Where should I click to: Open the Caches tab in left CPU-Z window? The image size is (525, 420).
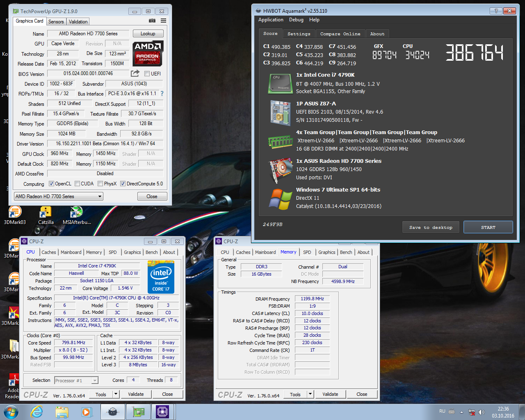(x=48, y=252)
